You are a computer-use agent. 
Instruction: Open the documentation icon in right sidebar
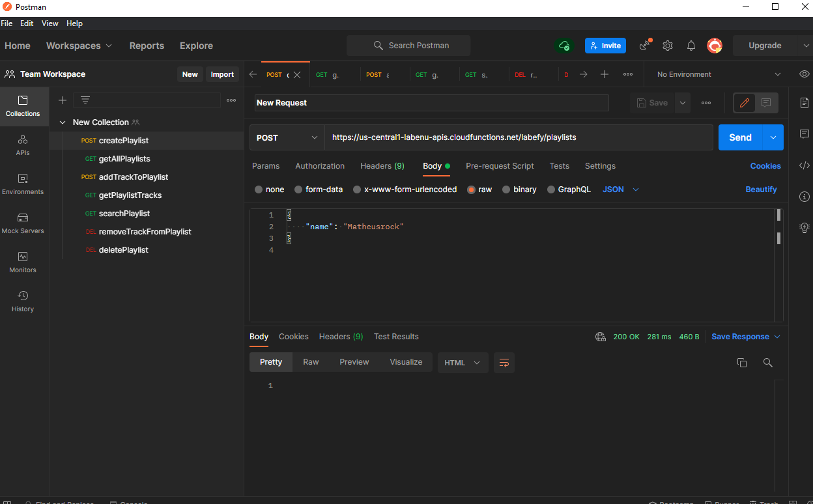tap(805, 103)
